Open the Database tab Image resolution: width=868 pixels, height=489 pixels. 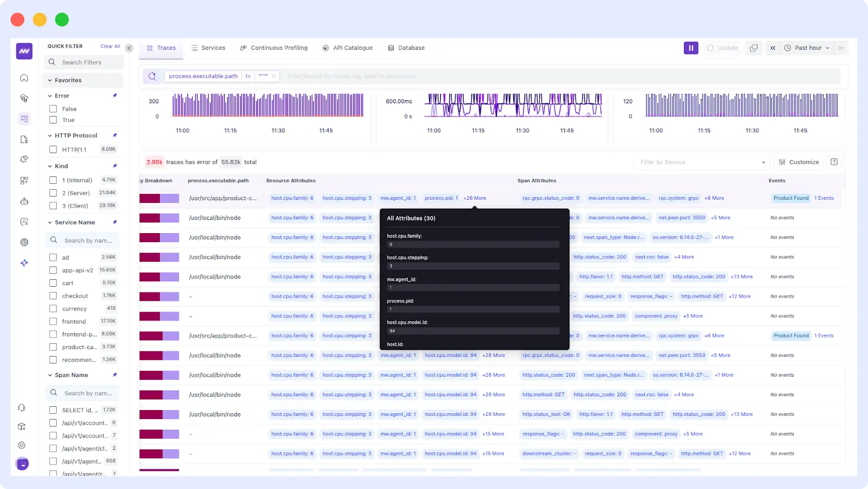click(406, 48)
